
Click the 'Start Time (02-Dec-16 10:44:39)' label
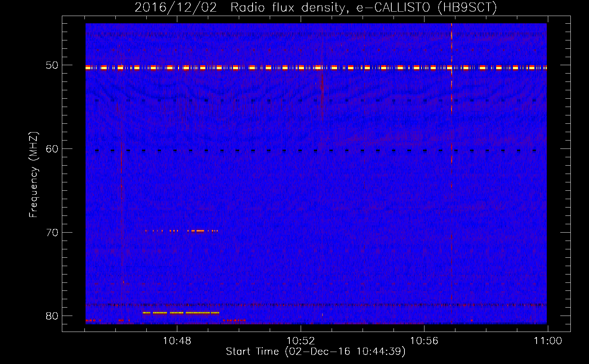316,352
